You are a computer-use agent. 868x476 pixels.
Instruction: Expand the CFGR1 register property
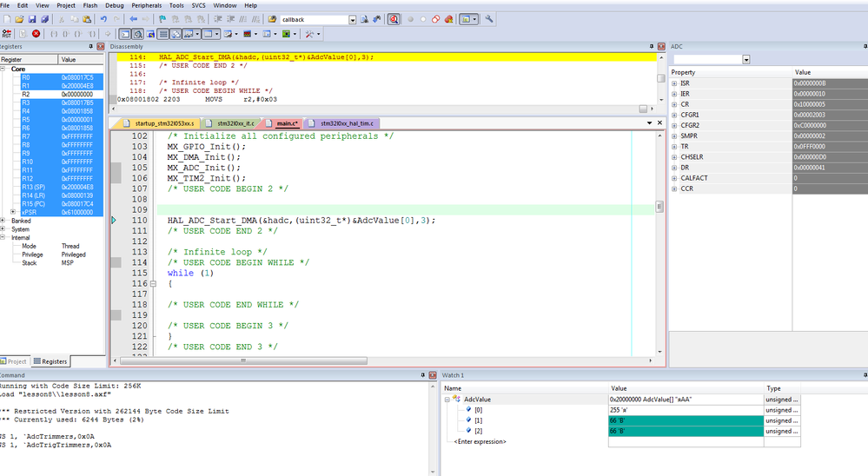(674, 116)
